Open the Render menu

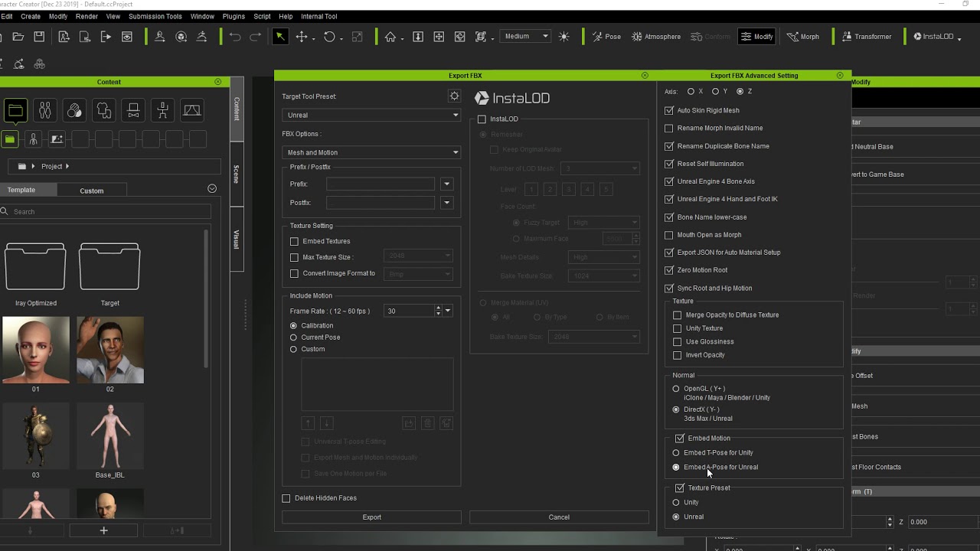click(x=87, y=16)
